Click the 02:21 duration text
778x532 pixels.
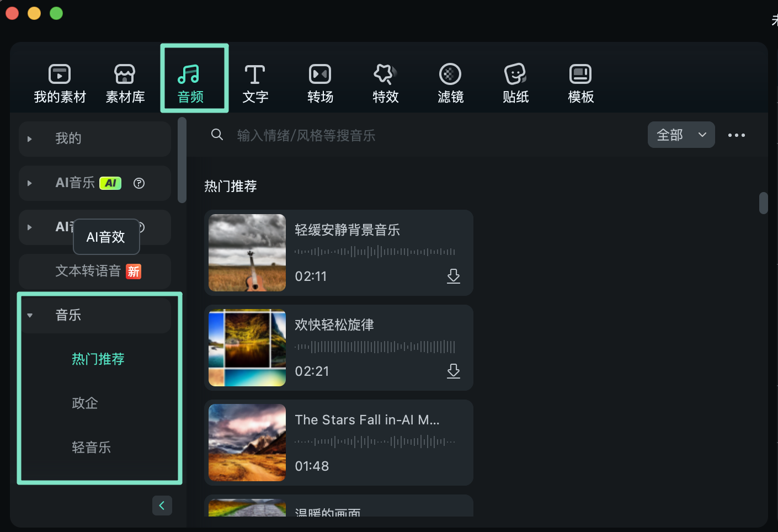[x=312, y=371]
